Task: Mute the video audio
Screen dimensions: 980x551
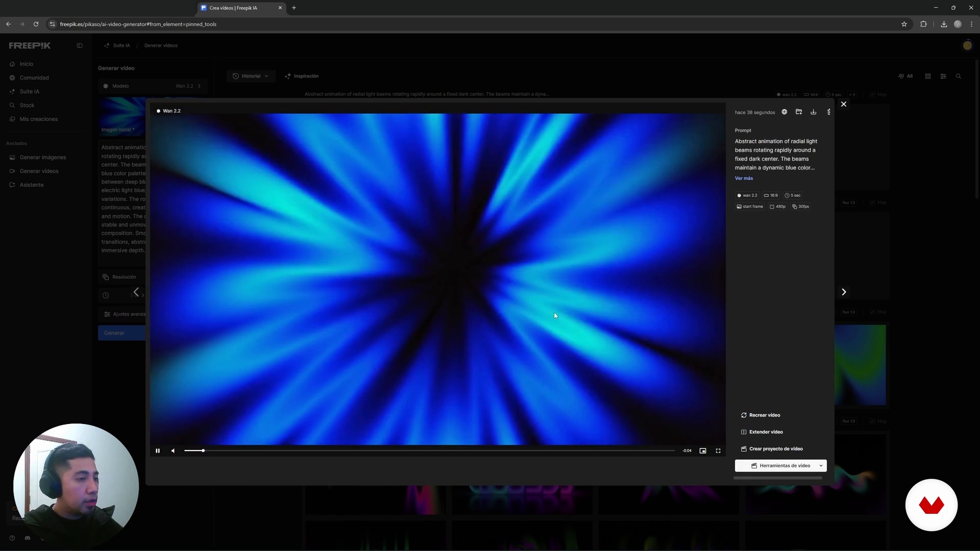Action: point(173,451)
